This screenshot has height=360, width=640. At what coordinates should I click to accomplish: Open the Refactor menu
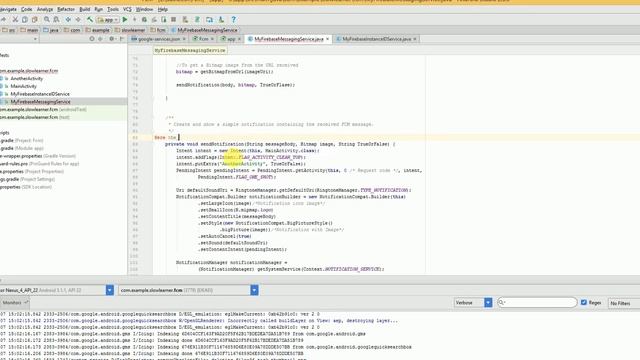pyautogui.click(x=66, y=9)
